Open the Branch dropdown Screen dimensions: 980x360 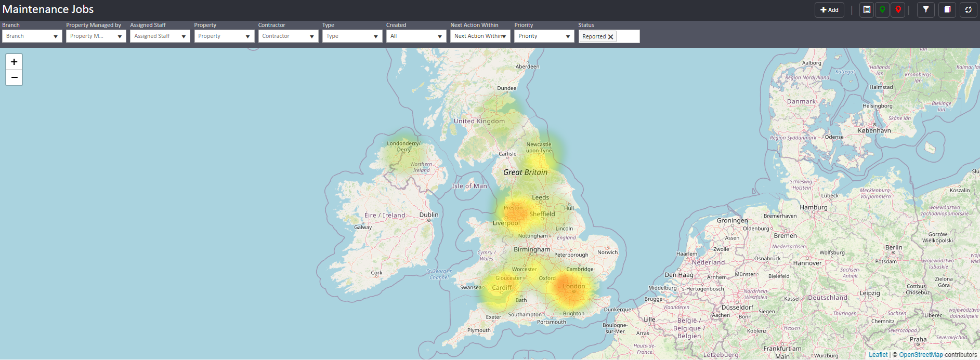(x=32, y=36)
